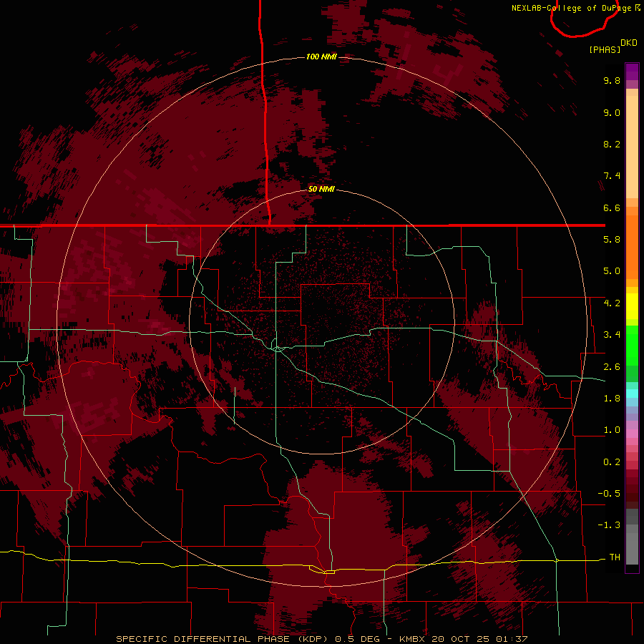
Task: Pick the purple segment atop the color bar
Action: 632,72
